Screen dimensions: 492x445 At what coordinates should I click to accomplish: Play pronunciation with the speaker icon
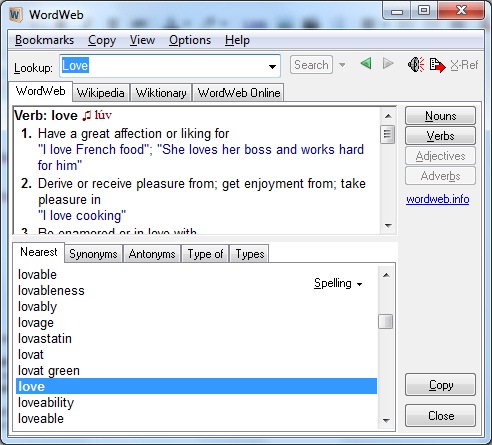(x=416, y=65)
